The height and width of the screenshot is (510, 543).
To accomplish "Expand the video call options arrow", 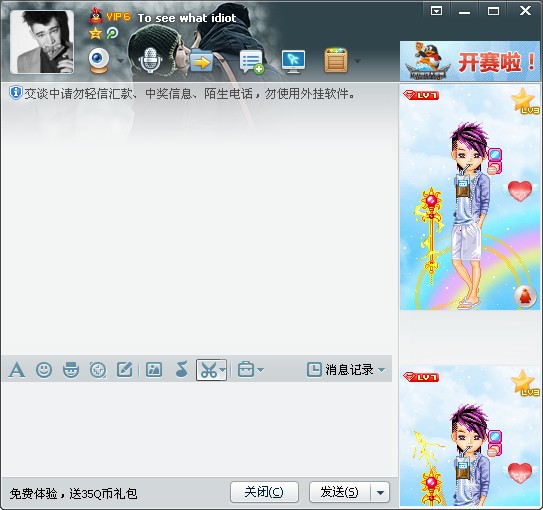I will [120, 61].
